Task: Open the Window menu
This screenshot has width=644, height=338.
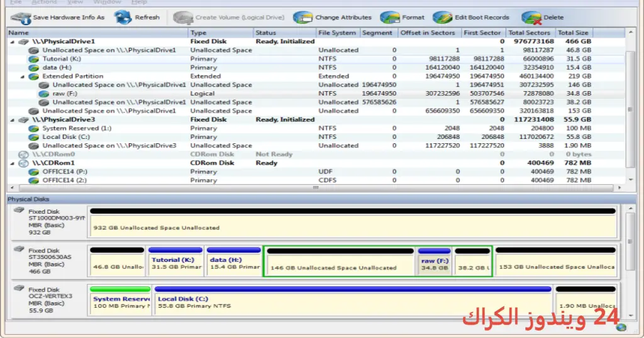Action: [x=107, y=2]
